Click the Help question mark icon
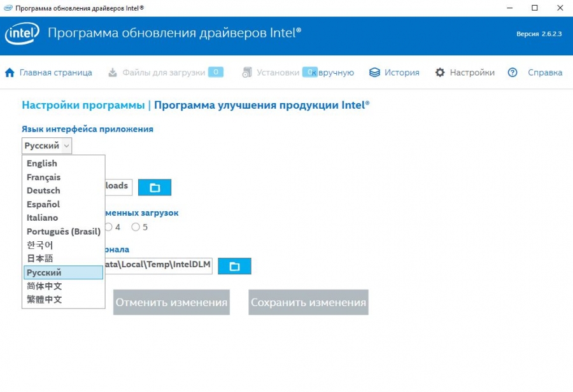573x392 pixels. (513, 73)
